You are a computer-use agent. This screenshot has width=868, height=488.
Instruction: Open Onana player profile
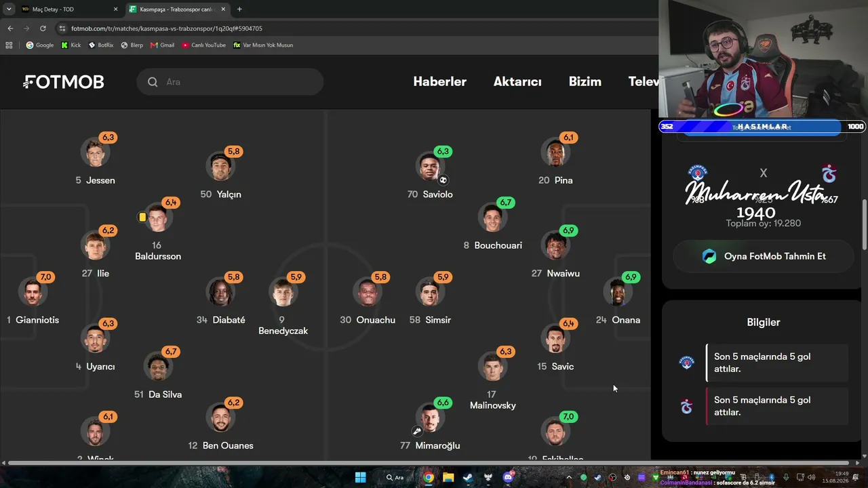tap(618, 300)
